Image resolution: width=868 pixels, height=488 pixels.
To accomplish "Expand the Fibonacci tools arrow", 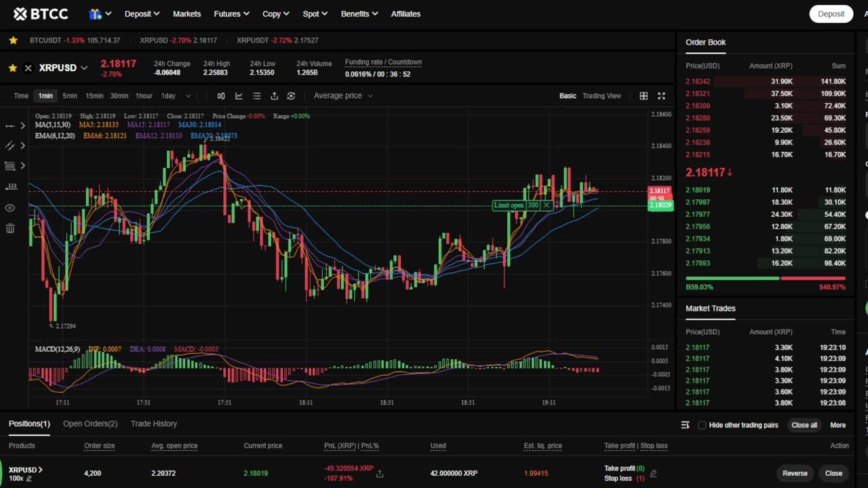I will [x=22, y=165].
